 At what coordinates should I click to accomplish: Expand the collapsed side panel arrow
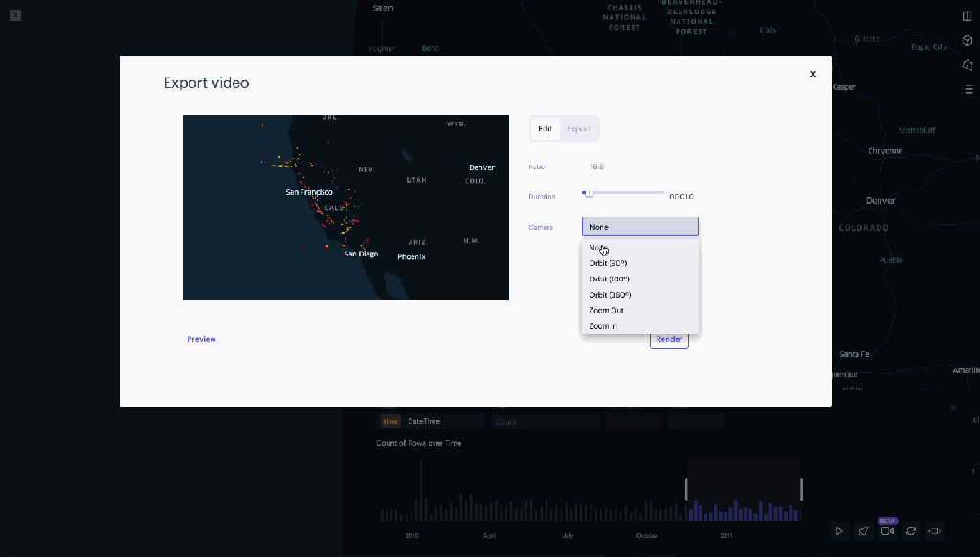(x=15, y=15)
